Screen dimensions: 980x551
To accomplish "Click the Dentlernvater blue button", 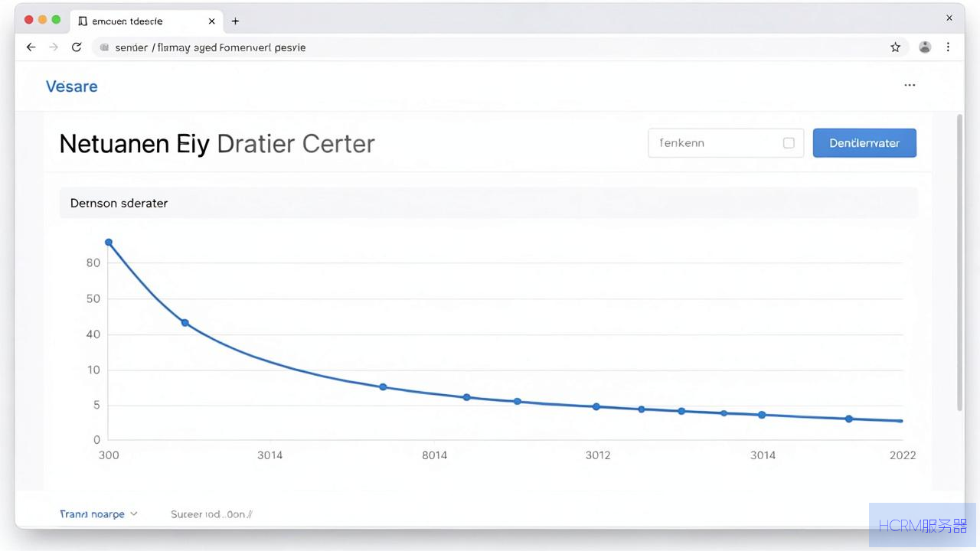I will click(x=864, y=143).
